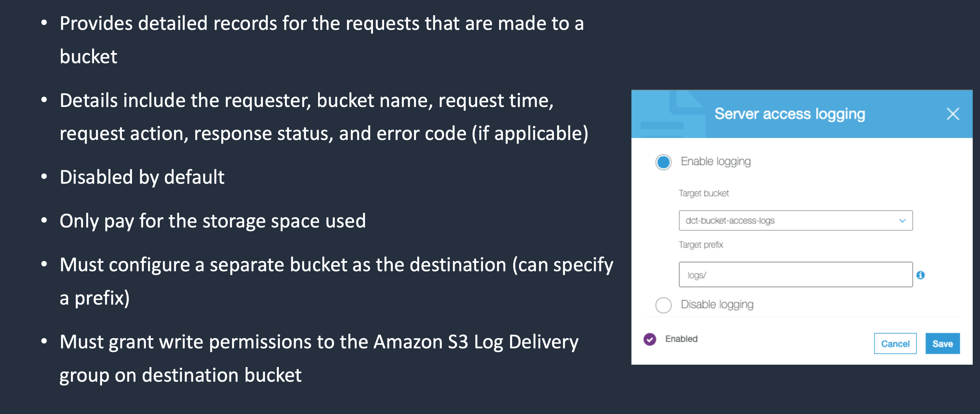
Task: Click the Server access logging title text
Action: 790,114
